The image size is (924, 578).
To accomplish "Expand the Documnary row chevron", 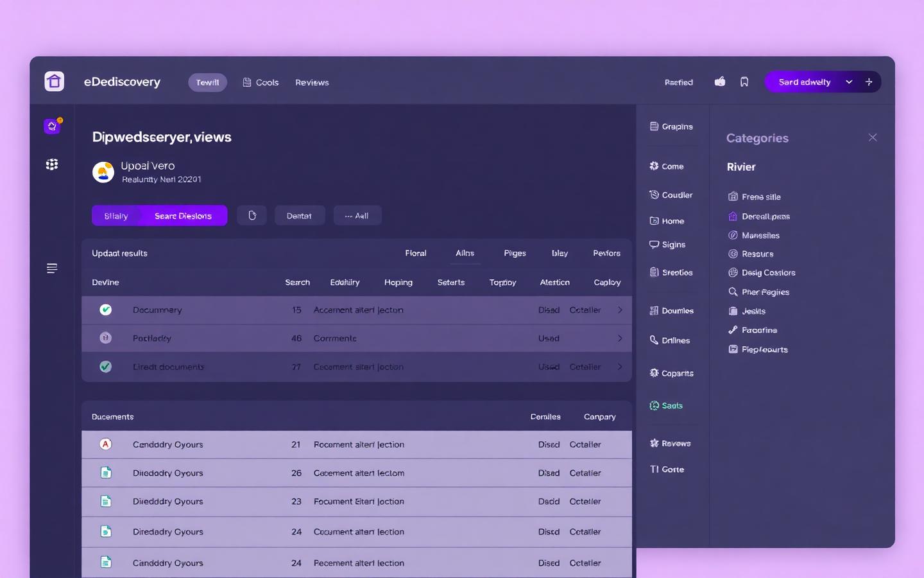I will tap(620, 310).
